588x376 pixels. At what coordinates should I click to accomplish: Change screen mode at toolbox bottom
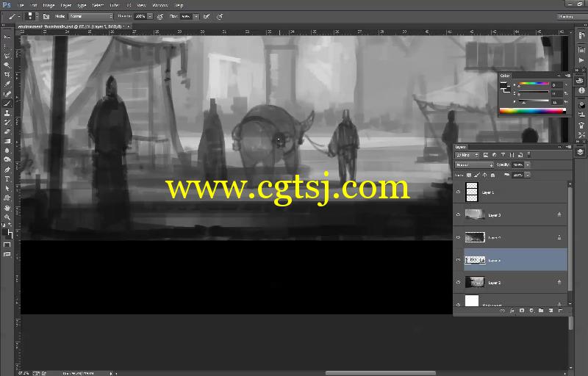(x=7, y=254)
